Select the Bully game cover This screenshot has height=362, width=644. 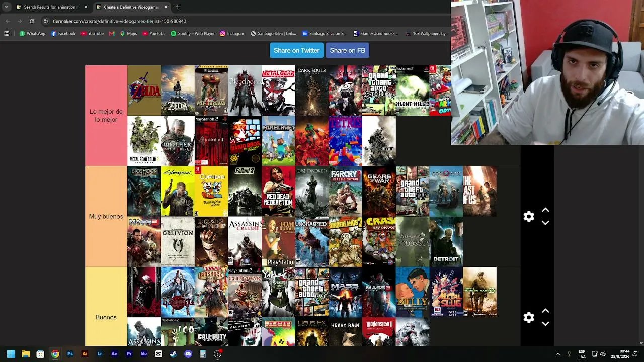tap(413, 292)
